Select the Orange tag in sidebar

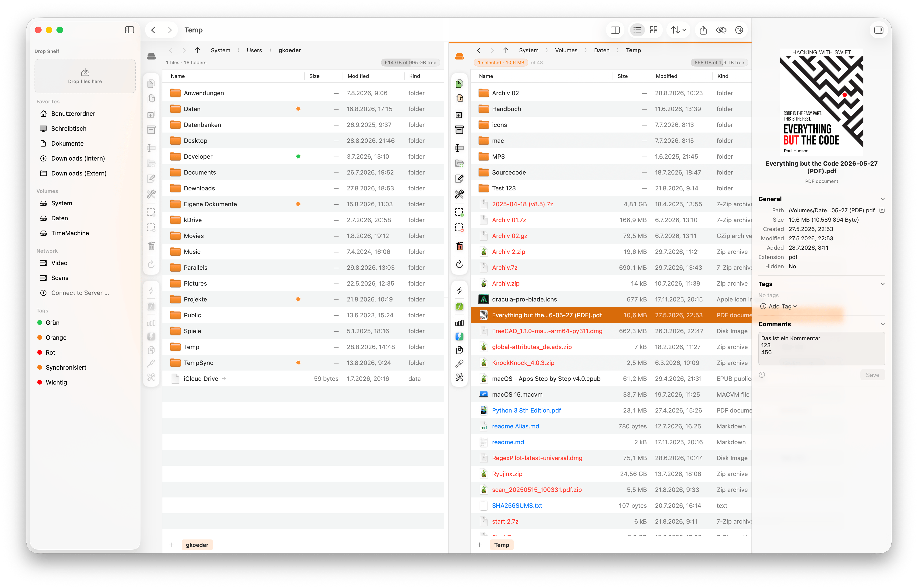pyautogui.click(x=56, y=338)
